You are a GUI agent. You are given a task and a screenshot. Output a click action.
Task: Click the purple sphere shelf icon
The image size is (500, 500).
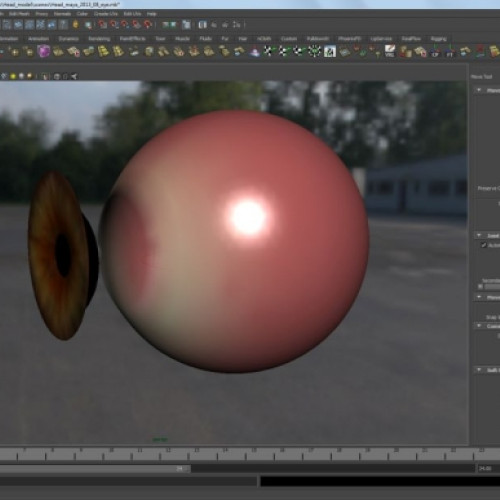pos(43,51)
